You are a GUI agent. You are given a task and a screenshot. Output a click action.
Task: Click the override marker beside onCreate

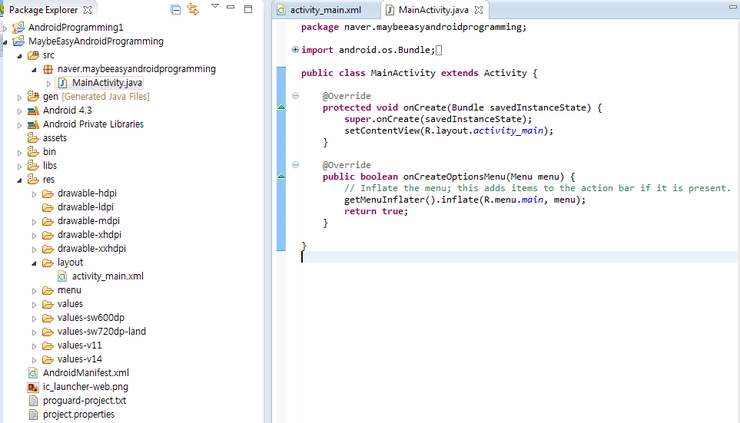[281, 107]
